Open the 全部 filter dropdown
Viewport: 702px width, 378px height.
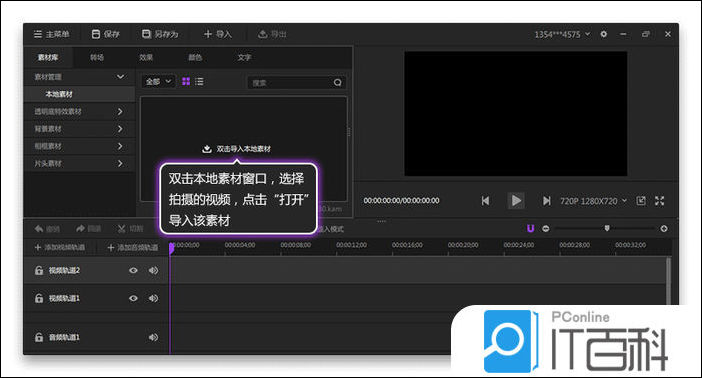point(158,82)
